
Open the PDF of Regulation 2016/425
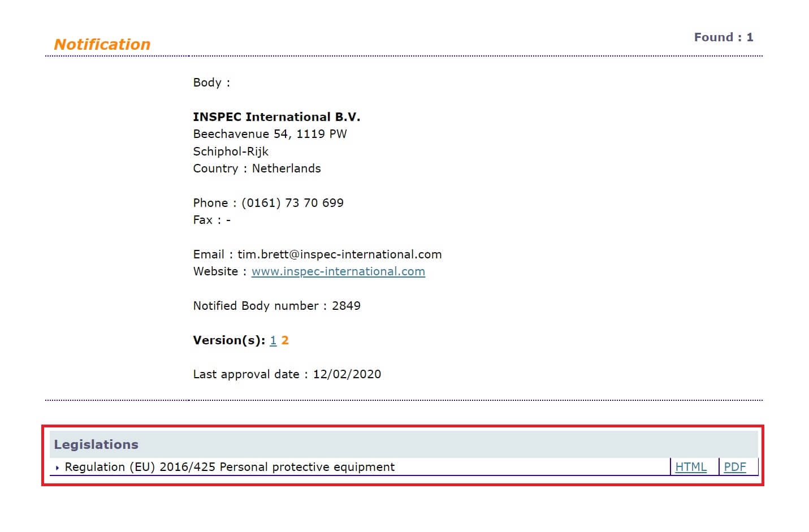coord(735,467)
